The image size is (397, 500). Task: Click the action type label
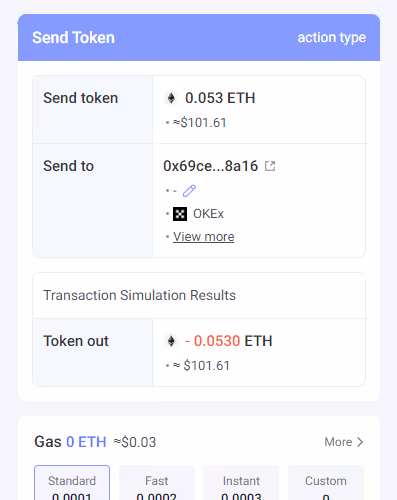(332, 38)
